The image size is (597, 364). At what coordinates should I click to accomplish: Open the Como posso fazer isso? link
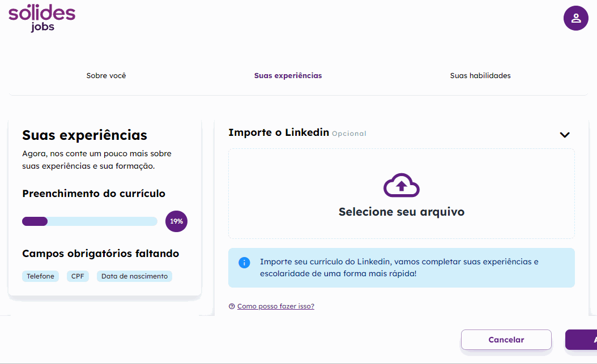coord(275,306)
